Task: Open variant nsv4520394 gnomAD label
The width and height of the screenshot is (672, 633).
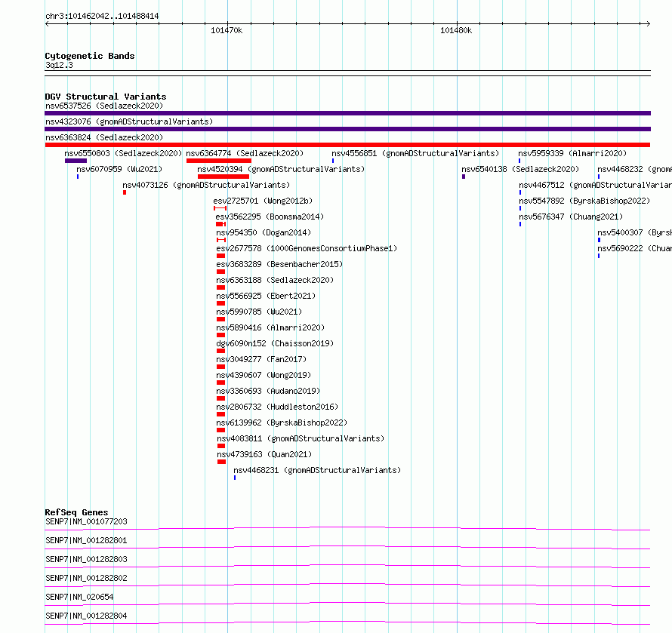Action: [281, 169]
